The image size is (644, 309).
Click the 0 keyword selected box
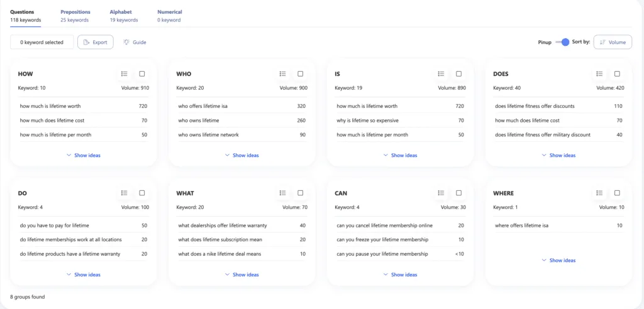(x=42, y=42)
